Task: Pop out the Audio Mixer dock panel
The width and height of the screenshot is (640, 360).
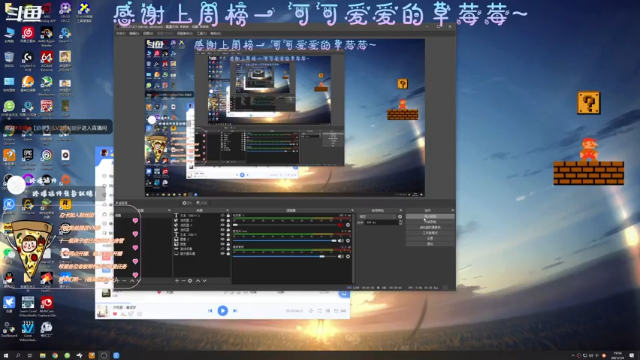Action: pos(352,210)
